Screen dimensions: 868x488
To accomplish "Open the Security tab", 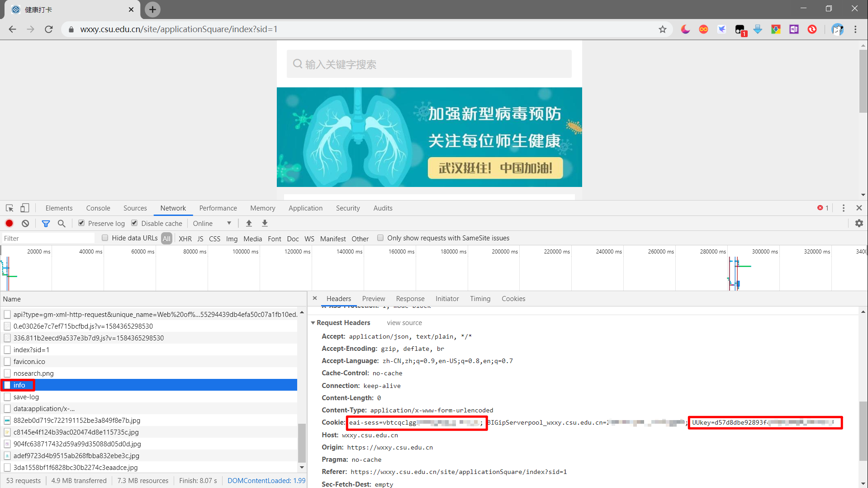I will [348, 208].
